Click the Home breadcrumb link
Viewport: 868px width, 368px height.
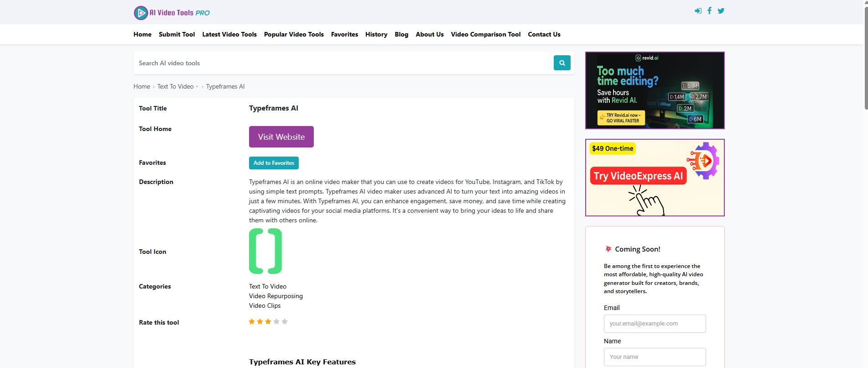(x=142, y=86)
